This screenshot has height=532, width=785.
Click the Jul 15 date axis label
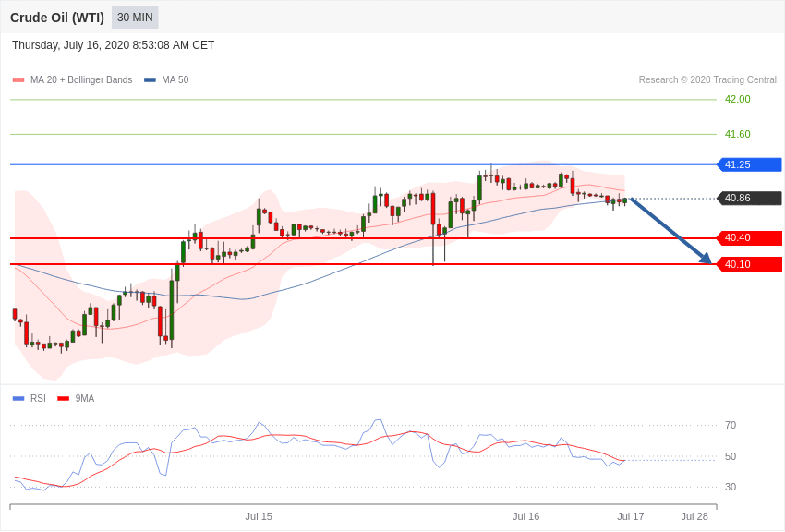259,516
